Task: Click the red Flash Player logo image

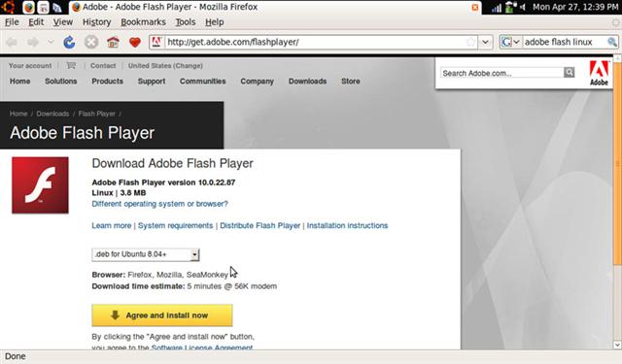Action: point(40,185)
